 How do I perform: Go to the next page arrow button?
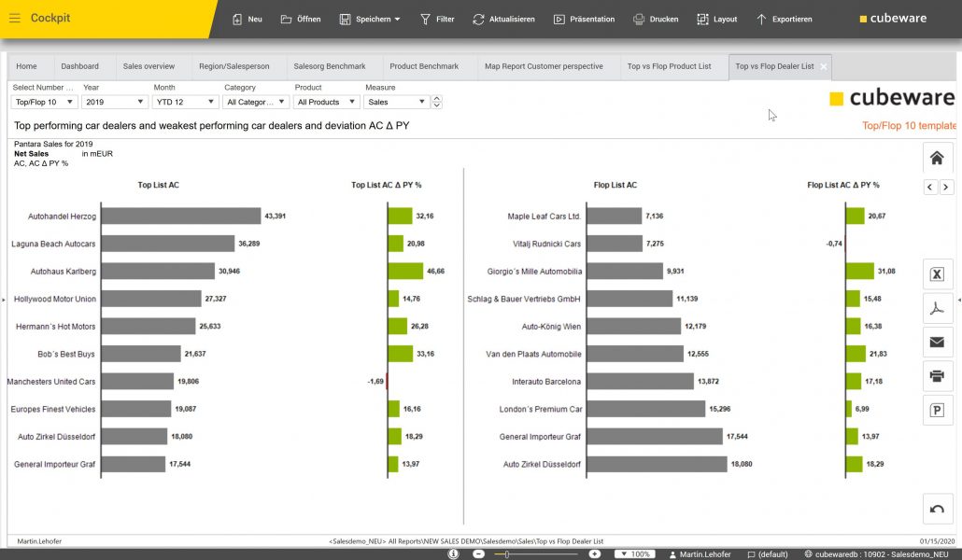click(948, 188)
